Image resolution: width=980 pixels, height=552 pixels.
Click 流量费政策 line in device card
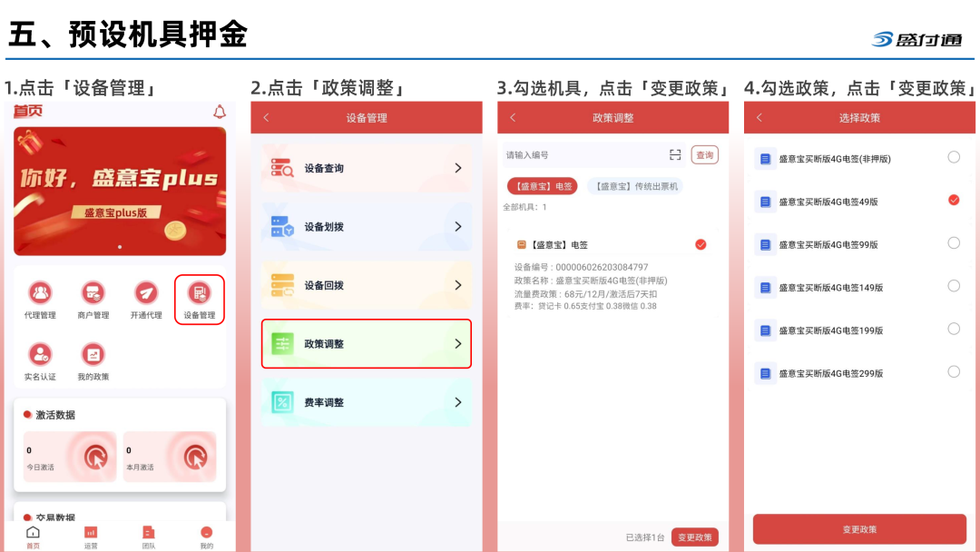tap(585, 294)
